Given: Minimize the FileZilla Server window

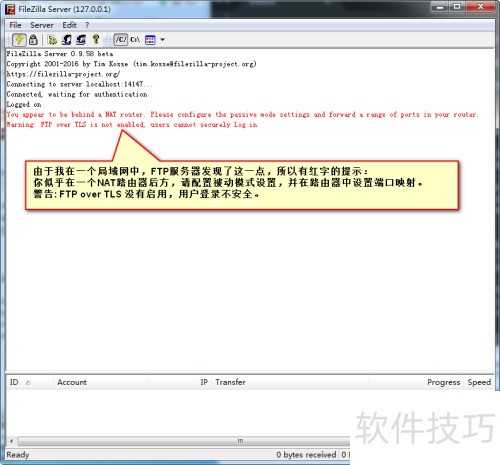Looking at the screenshot, I should point(440,7).
